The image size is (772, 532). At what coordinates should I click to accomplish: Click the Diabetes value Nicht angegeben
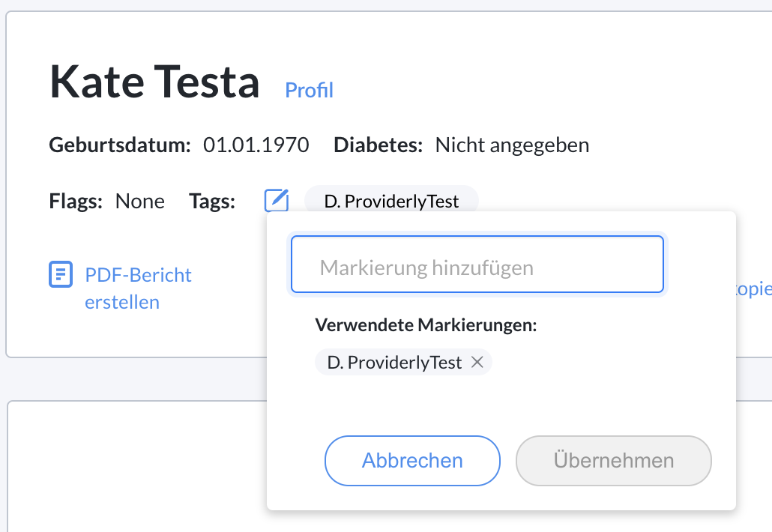click(512, 145)
